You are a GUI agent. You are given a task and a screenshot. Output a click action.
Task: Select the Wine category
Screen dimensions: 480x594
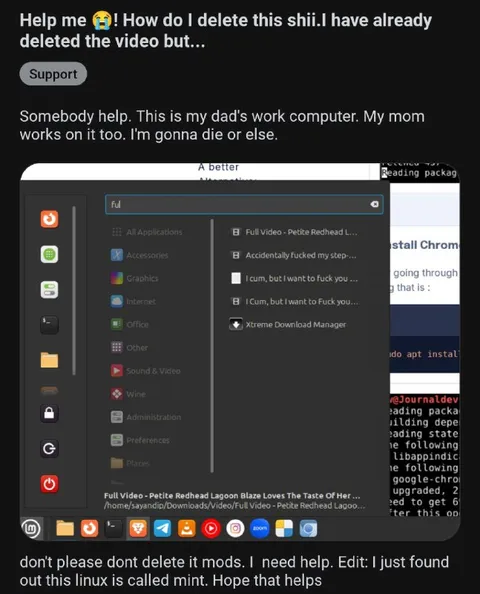click(128, 394)
